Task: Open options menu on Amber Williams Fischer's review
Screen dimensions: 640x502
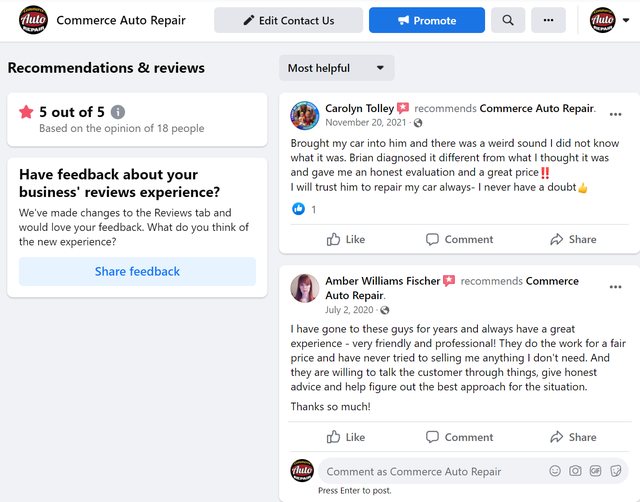Action: coord(616,287)
